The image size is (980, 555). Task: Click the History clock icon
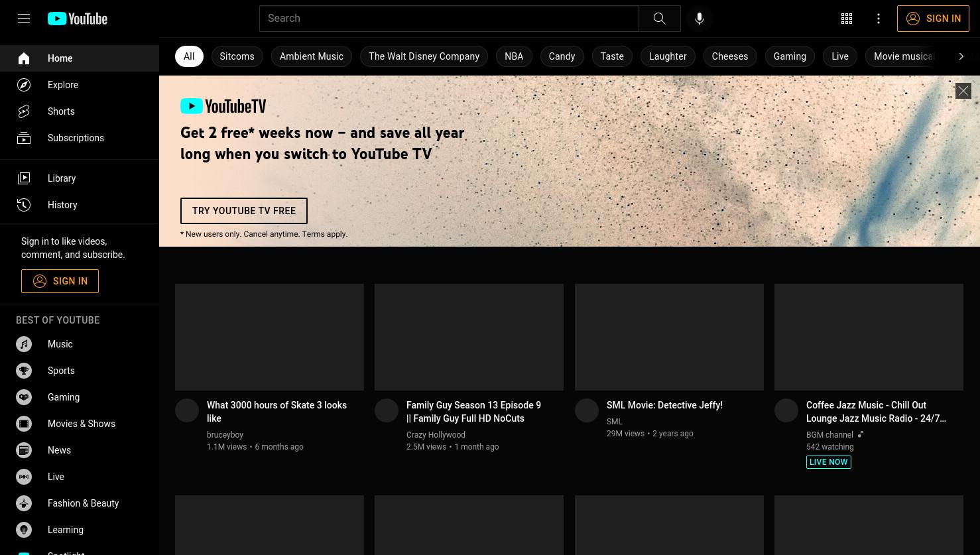point(24,205)
